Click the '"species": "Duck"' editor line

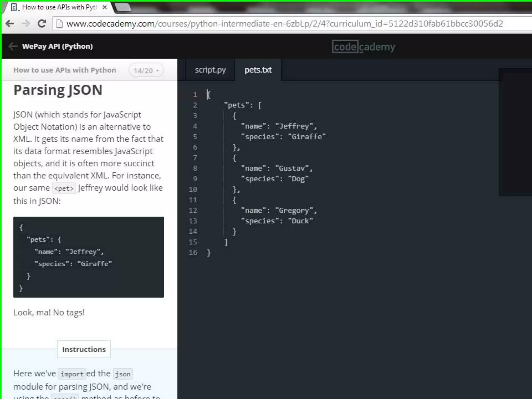[x=277, y=221]
